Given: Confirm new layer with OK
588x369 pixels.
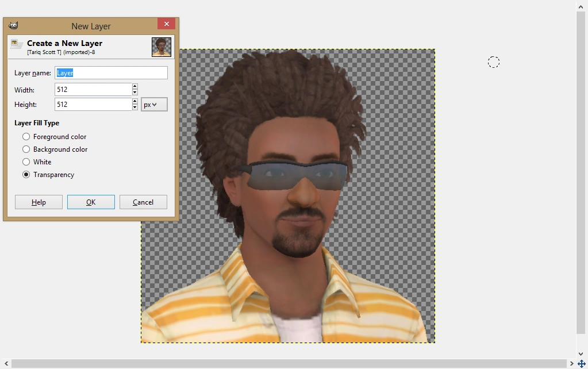Looking at the screenshot, I should click(x=91, y=202).
